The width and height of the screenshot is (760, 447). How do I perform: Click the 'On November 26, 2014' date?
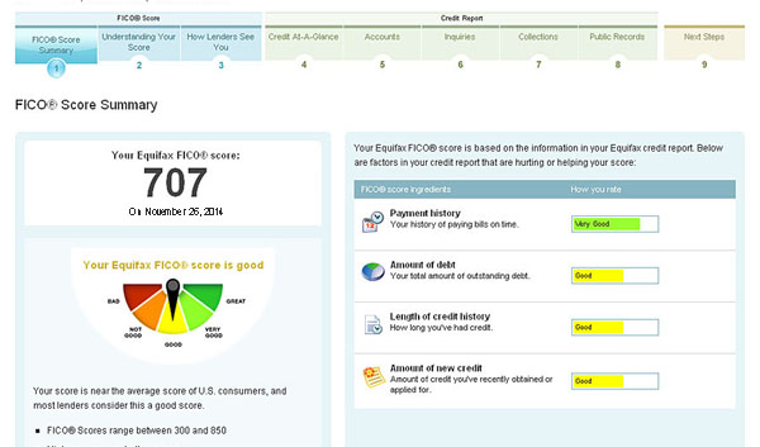(175, 212)
